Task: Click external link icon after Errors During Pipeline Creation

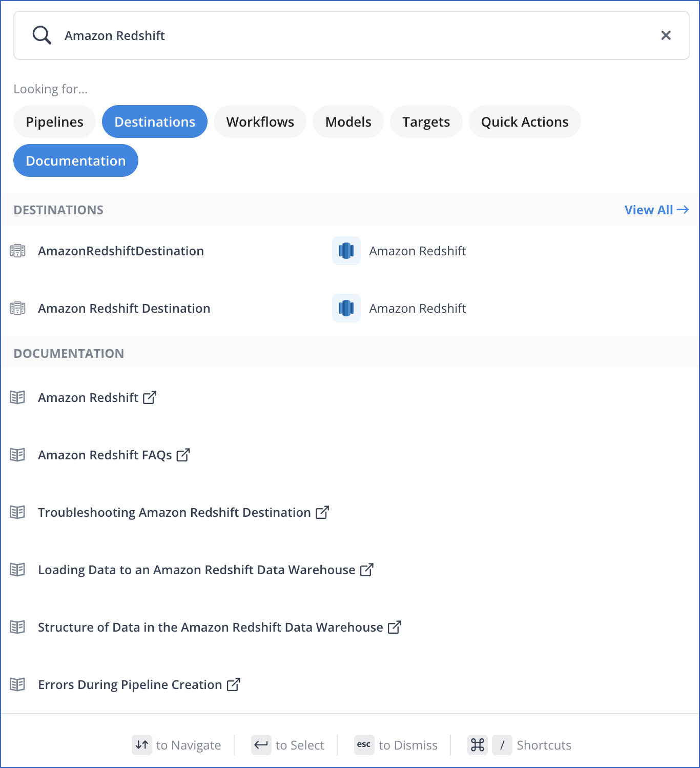Action: 234,684
